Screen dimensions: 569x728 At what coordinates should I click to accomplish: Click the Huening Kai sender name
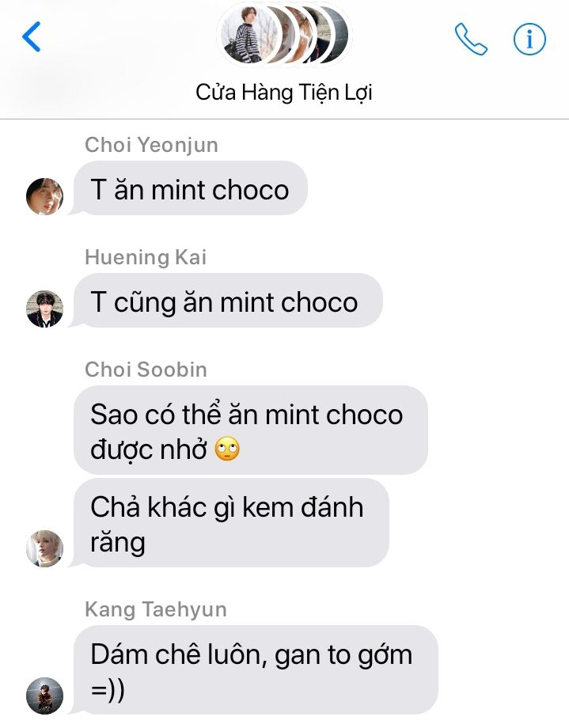(x=146, y=257)
